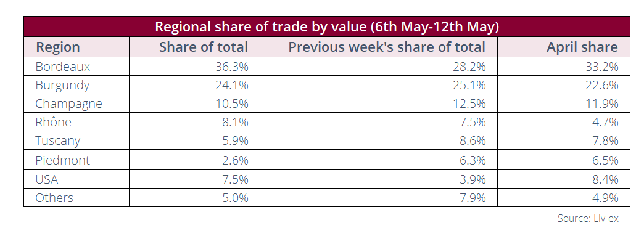Click the table title banner
This screenshot has height=236, width=644.
click(x=327, y=26)
